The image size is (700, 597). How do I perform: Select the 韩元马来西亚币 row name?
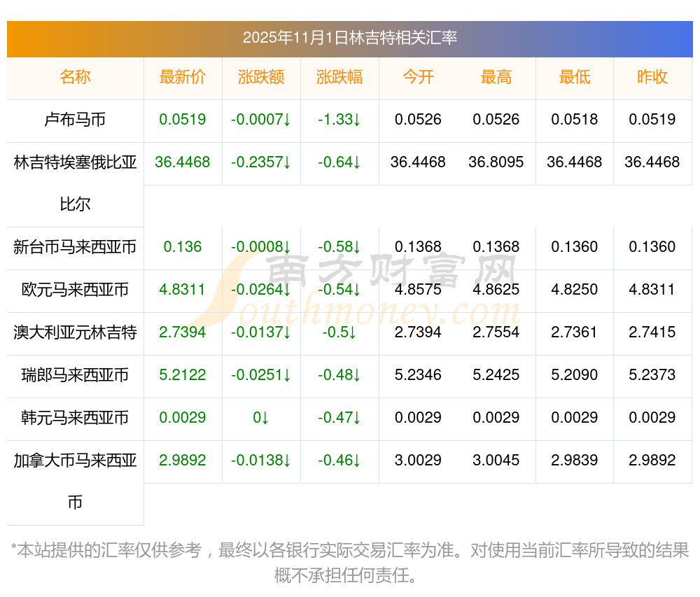75,418
